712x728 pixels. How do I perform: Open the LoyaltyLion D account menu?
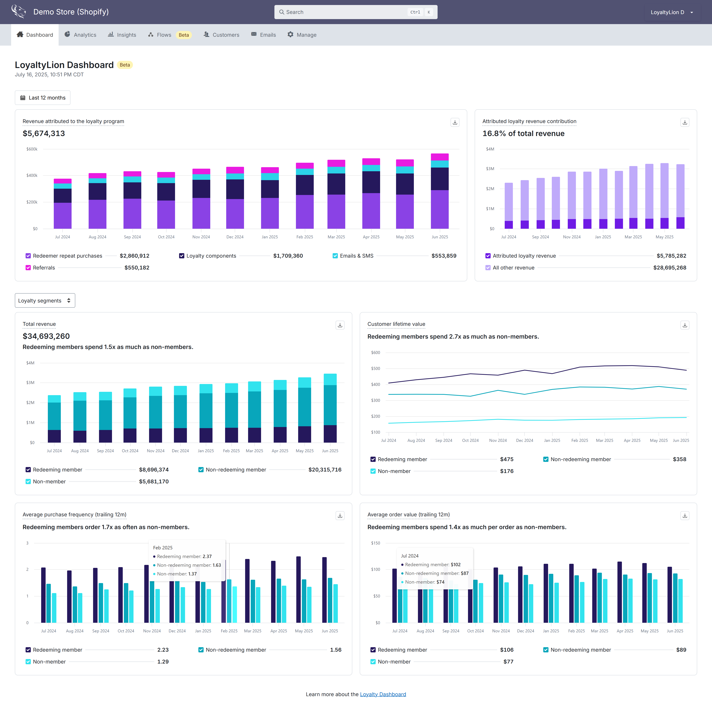[x=672, y=12]
